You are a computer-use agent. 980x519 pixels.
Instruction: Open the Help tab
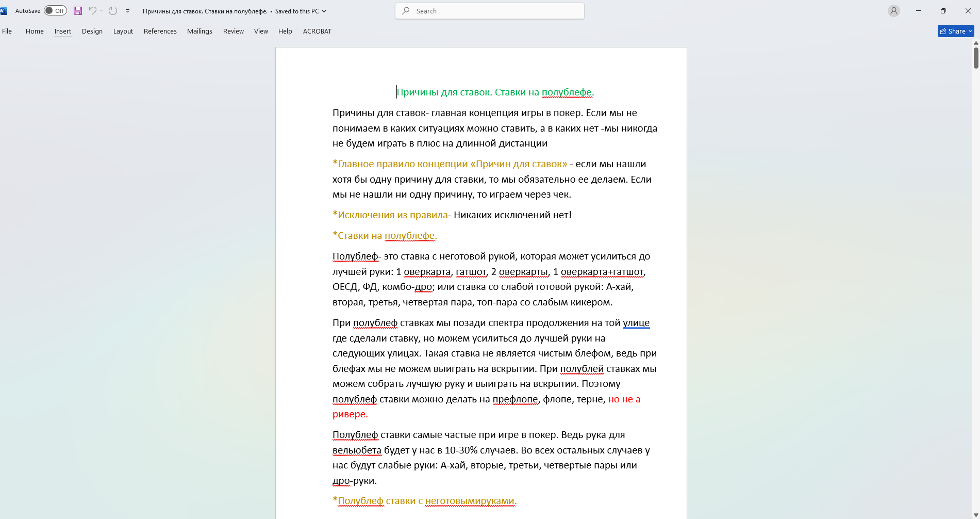tap(285, 31)
